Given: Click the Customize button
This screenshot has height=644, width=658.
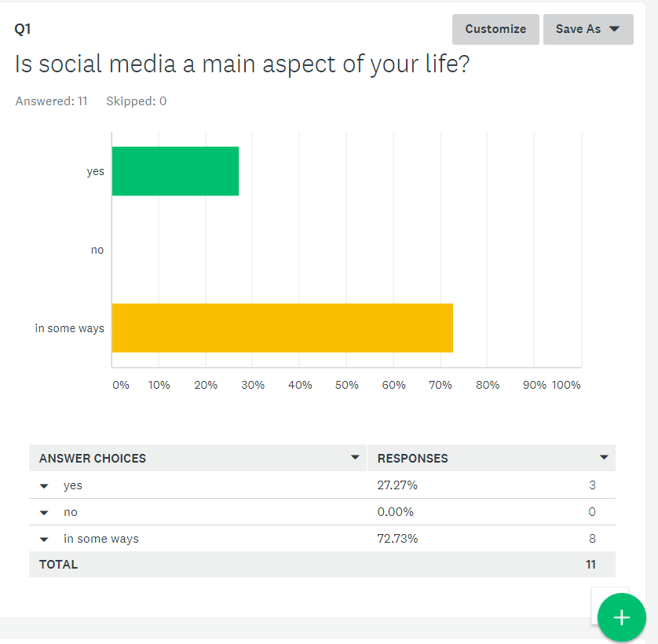Looking at the screenshot, I should pyautogui.click(x=495, y=29).
